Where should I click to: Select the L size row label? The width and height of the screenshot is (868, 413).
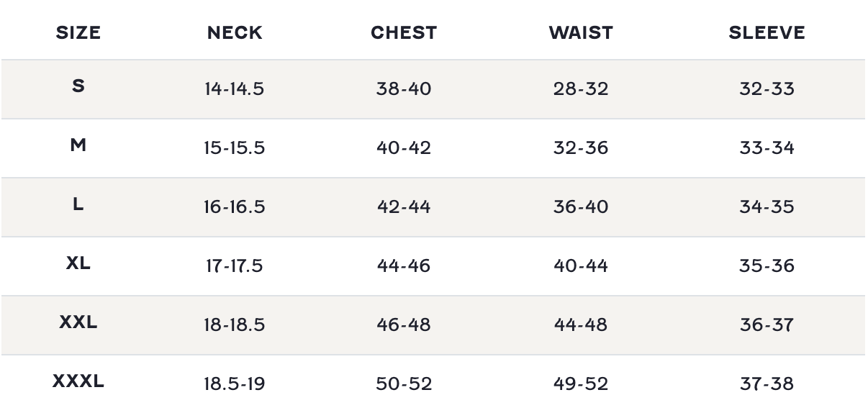tap(78, 204)
